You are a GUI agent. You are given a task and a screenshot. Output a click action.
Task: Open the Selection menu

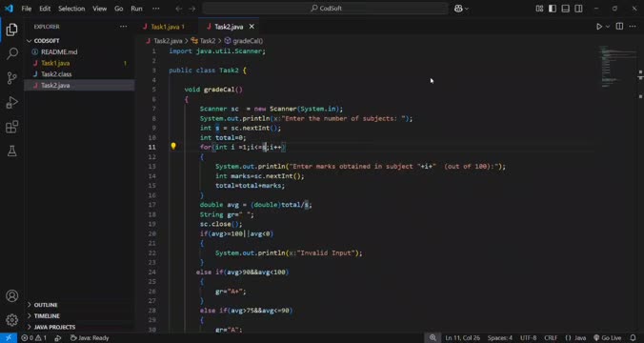point(71,9)
